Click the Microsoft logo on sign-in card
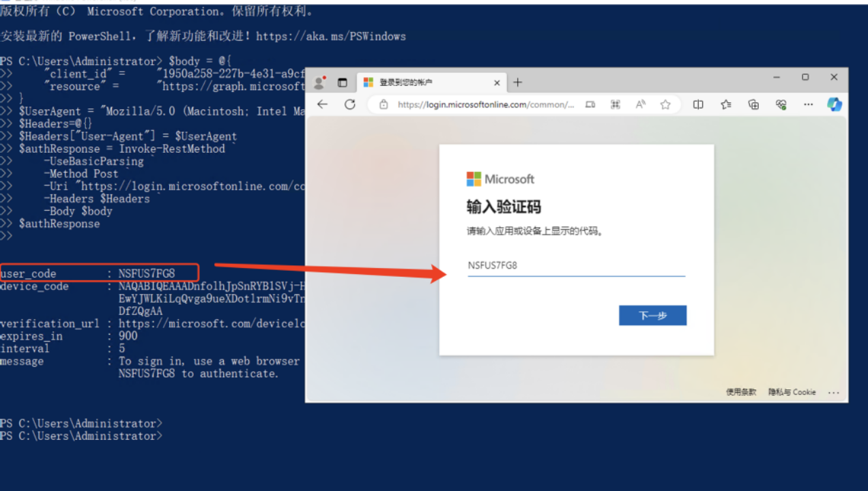The width and height of the screenshot is (868, 491). point(500,179)
